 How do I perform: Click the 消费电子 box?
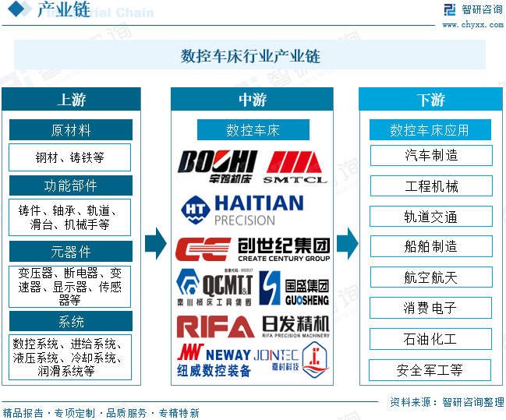coord(430,308)
